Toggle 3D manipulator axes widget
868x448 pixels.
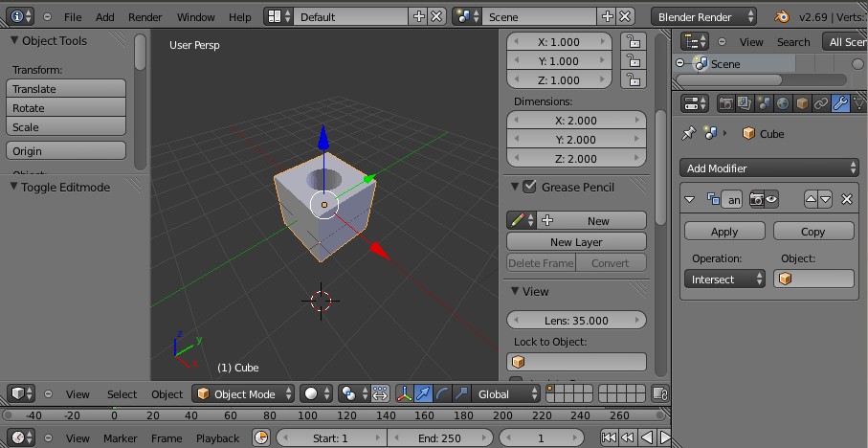[x=405, y=393]
